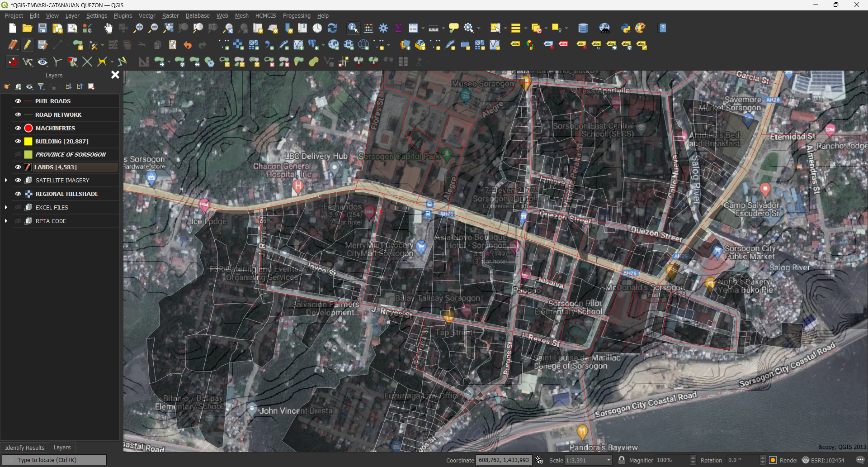The width and height of the screenshot is (868, 467).
Task: Close the Layers panel
Action: pos(115,75)
